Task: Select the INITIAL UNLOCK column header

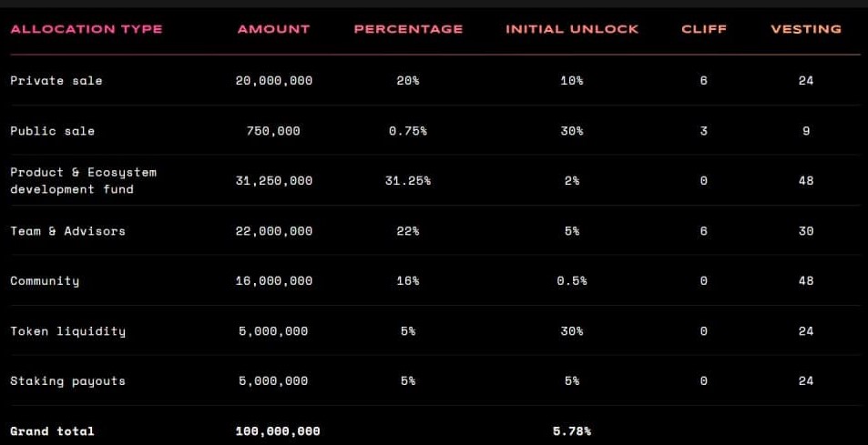Action: click(x=572, y=29)
